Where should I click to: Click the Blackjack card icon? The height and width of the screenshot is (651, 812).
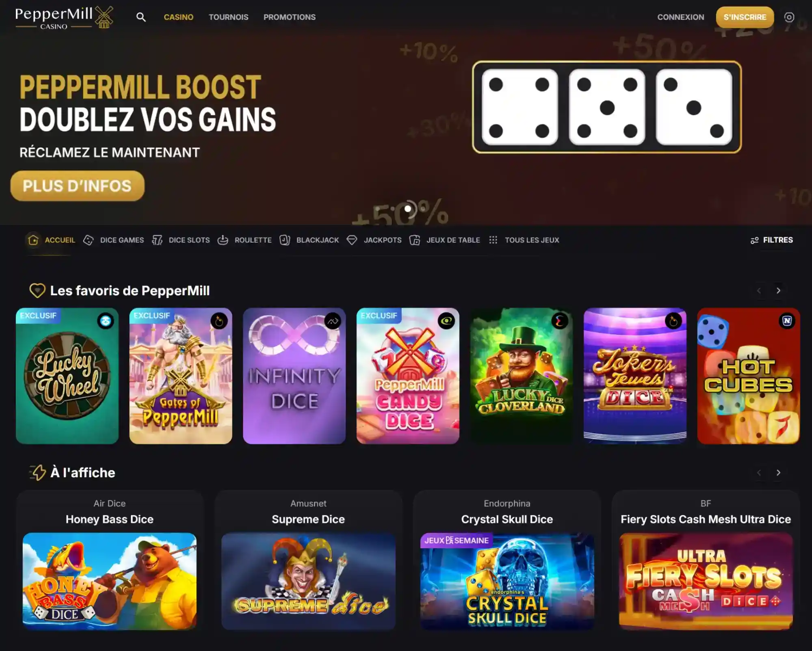coord(285,240)
